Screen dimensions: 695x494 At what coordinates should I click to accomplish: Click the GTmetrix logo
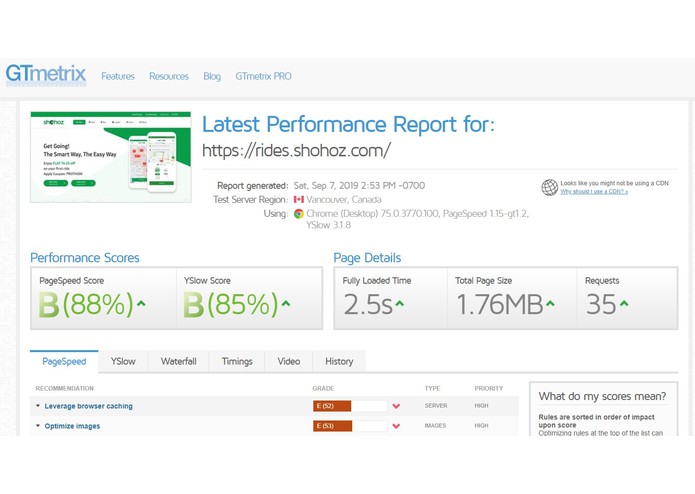click(x=46, y=74)
